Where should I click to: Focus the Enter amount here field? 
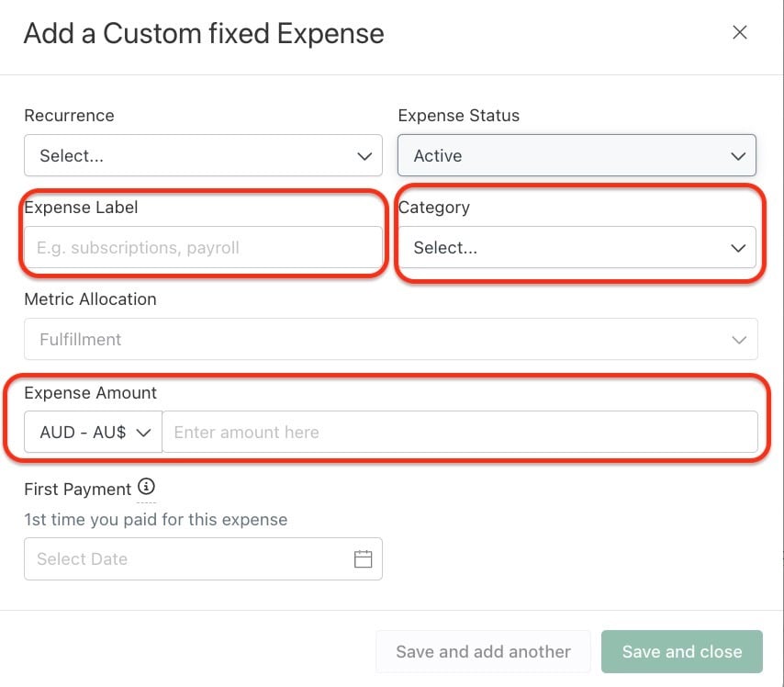tap(460, 432)
